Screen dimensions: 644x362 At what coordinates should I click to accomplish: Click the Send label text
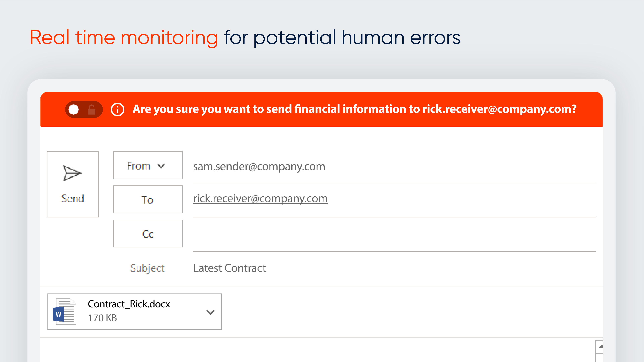[73, 199]
